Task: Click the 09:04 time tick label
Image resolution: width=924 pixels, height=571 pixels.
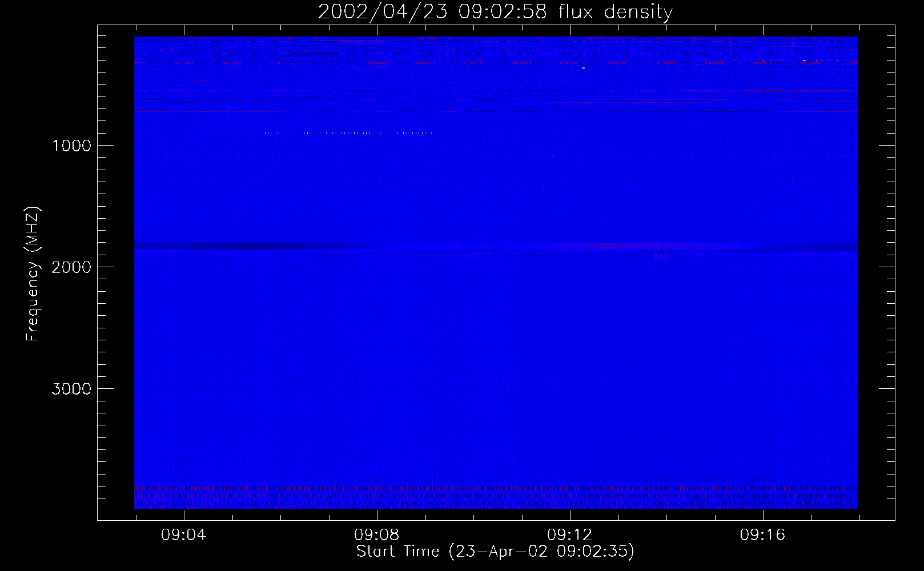Action: tap(184, 535)
